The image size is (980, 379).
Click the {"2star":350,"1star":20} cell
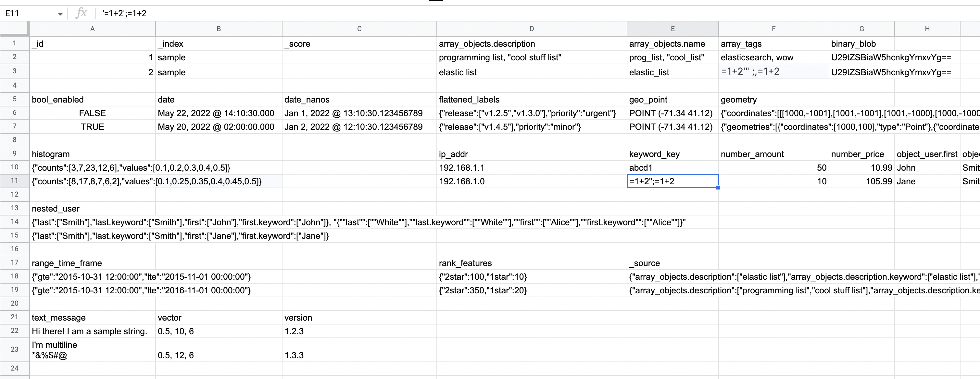click(532, 290)
